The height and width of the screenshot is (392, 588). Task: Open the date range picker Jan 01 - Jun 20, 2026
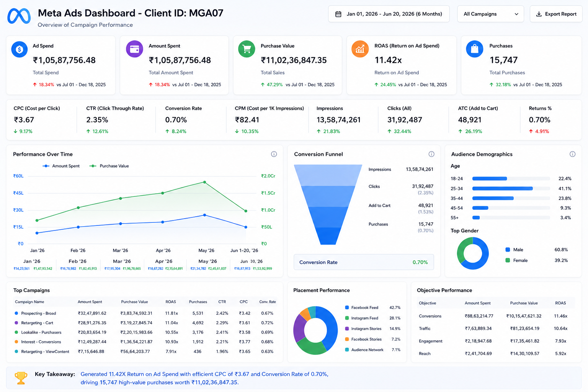[389, 14]
